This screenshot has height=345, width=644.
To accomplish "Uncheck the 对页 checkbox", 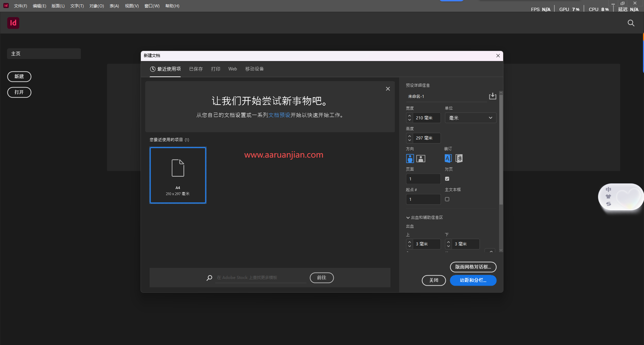I will [x=447, y=179].
